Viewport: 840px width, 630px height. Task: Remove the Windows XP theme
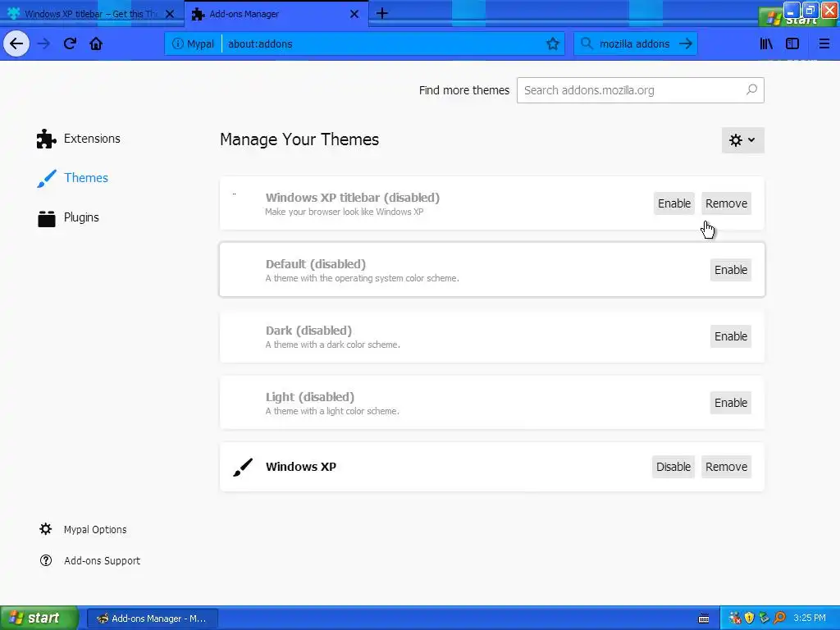726,467
